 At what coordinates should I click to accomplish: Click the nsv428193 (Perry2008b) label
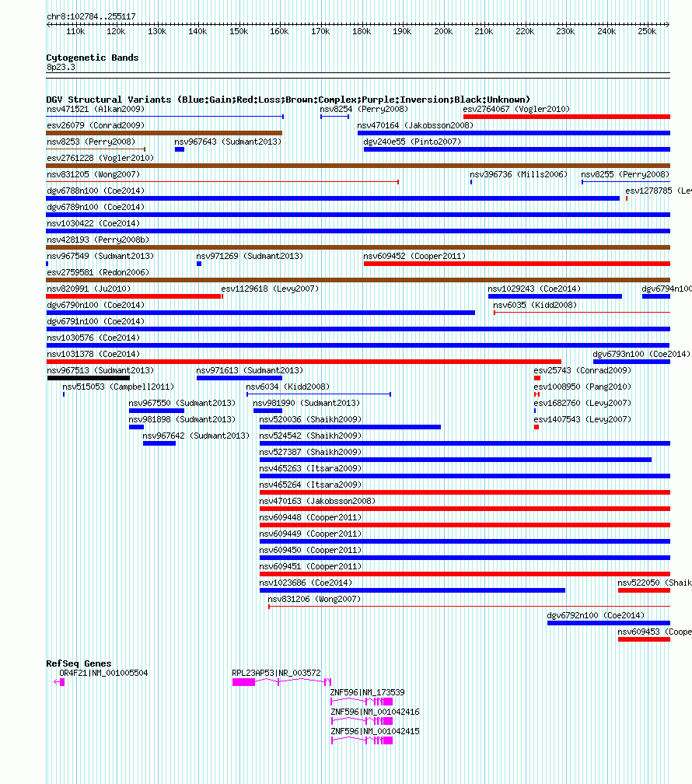pyautogui.click(x=98, y=240)
